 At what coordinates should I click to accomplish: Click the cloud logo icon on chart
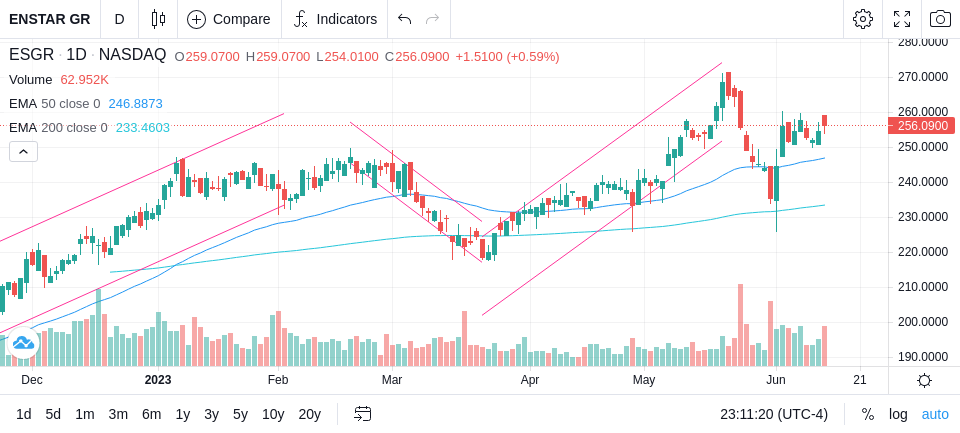(x=23, y=343)
